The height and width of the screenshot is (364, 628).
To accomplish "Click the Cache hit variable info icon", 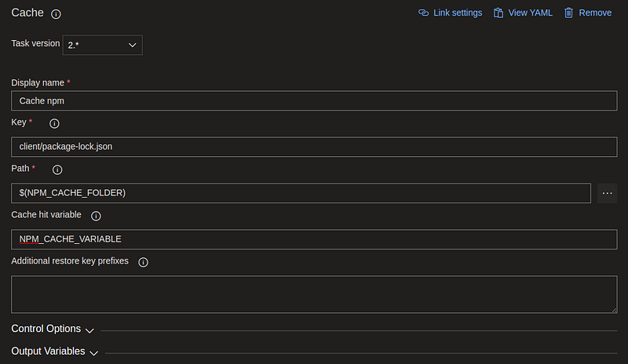I will 96,216.
